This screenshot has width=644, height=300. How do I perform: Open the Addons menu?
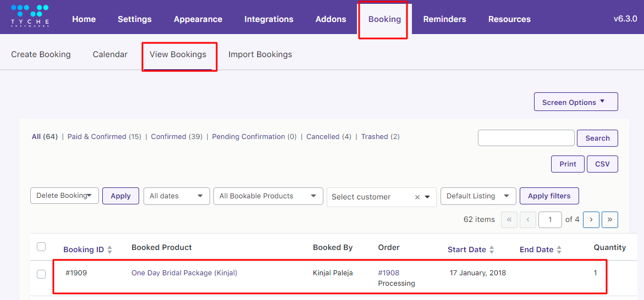click(x=331, y=19)
